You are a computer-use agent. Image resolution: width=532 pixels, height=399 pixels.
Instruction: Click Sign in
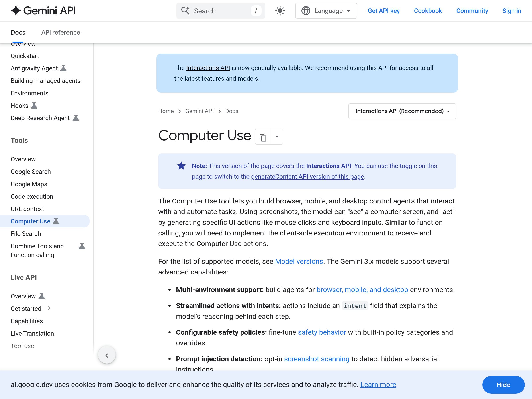[512, 11]
